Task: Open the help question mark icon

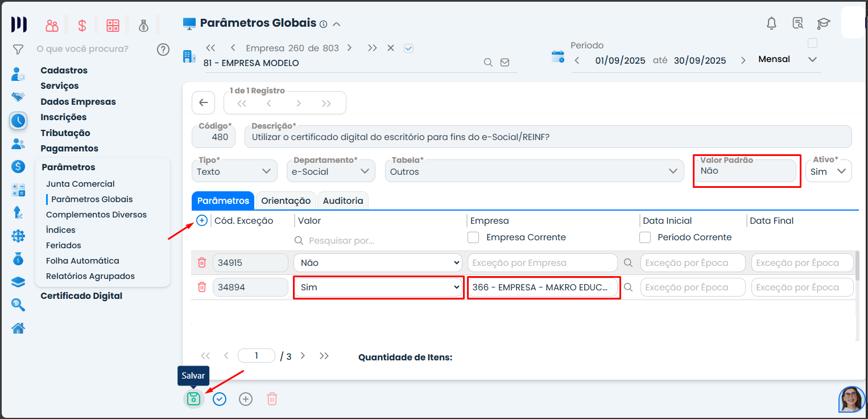Action: pos(163,50)
